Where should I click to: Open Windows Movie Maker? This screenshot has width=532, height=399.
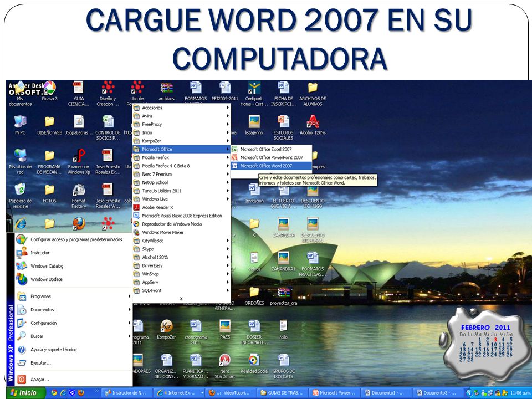click(181, 232)
